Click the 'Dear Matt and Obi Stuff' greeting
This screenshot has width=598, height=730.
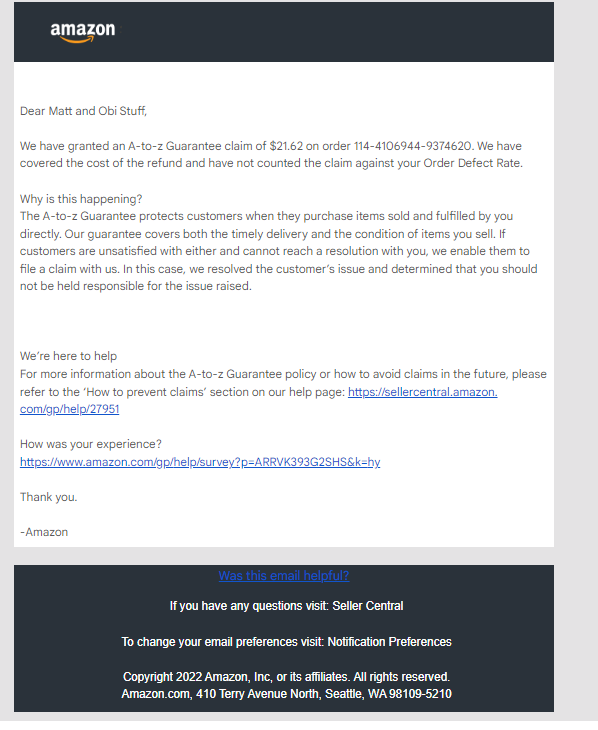(83, 111)
